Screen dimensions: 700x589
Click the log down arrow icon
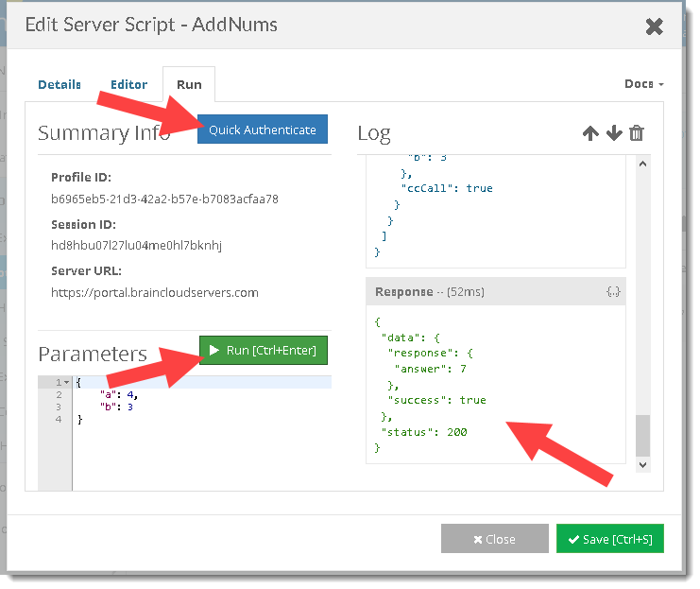[614, 133]
